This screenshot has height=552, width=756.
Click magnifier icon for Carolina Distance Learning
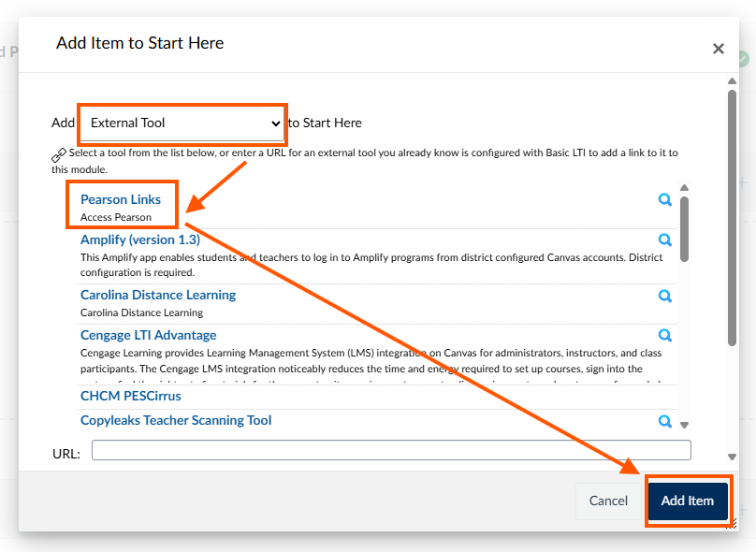(x=665, y=296)
